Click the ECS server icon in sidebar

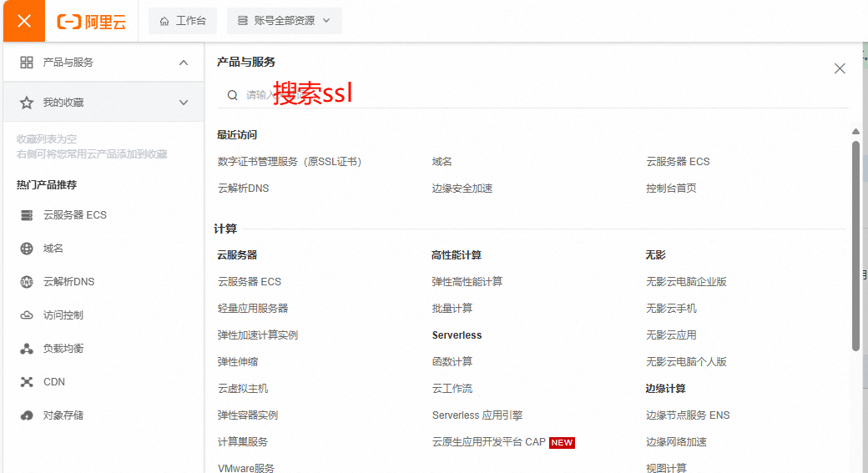[x=27, y=215]
